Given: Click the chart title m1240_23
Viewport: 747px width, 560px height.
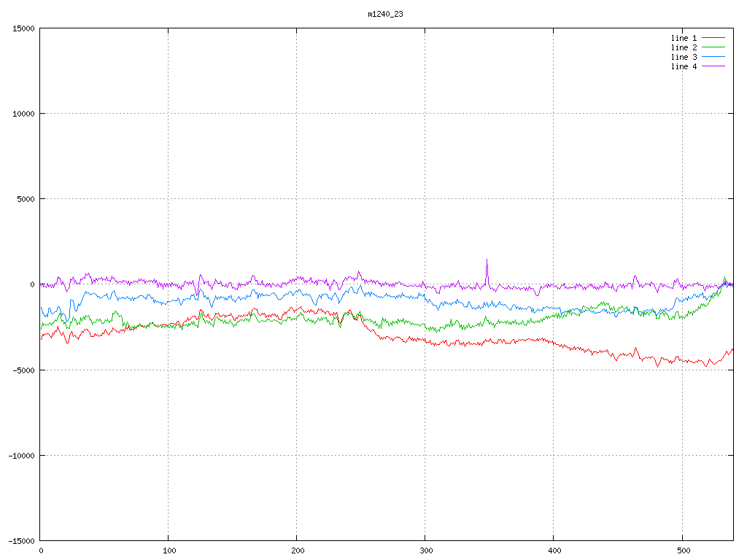Looking at the screenshot, I should (x=385, y=14).
